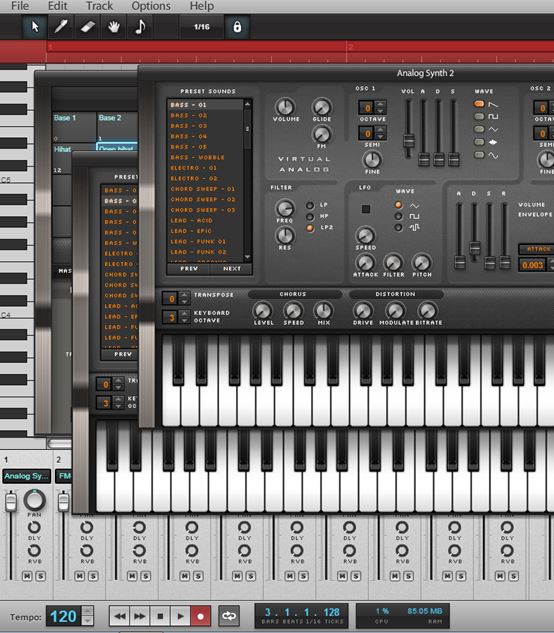Viewport: 554px width, 633px height.
Task: Increase the Transpose value stepper
Action: tap(184, 295)
